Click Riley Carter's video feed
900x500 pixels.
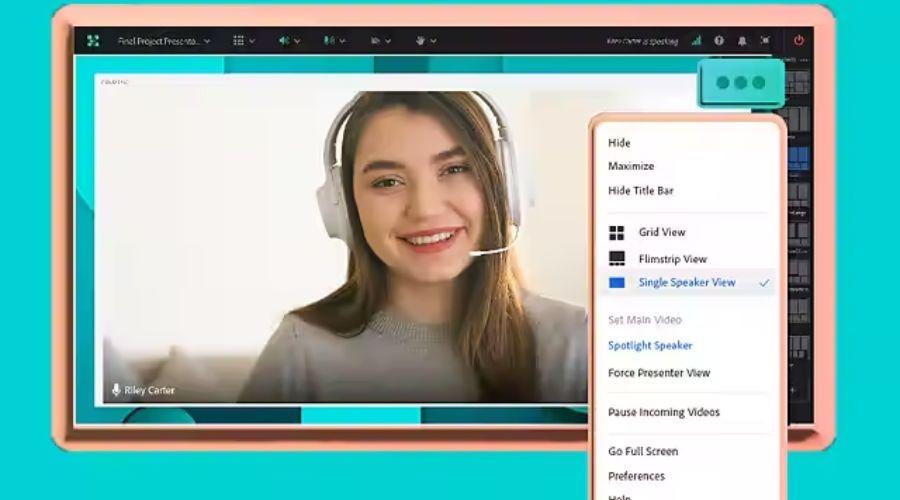pyautogui.click(x=344, y=247)
